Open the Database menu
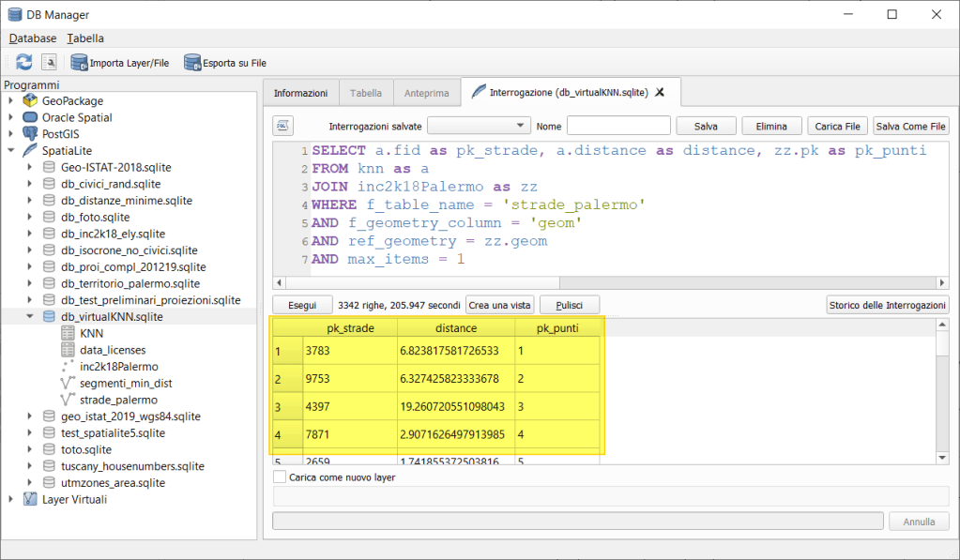Viewport: 960px width, 560px height. pos(33,38)
